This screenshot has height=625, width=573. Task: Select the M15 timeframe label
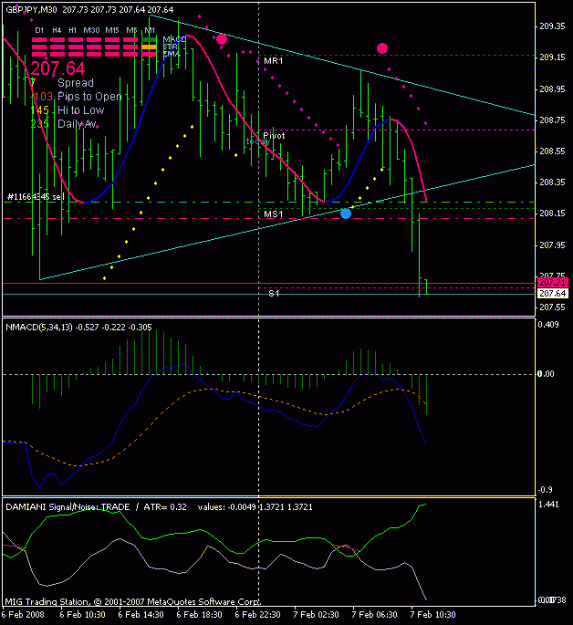click(112, 30)
